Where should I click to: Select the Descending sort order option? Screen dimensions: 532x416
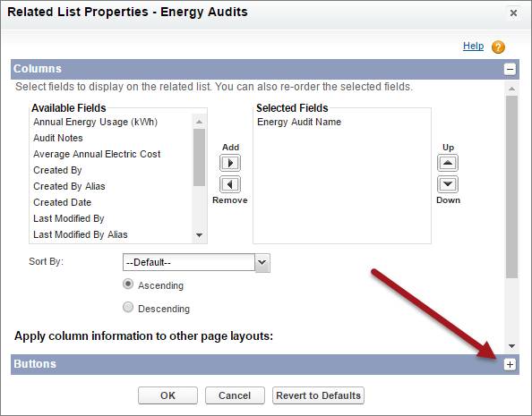pyautogui.click(x=128, y=307)
